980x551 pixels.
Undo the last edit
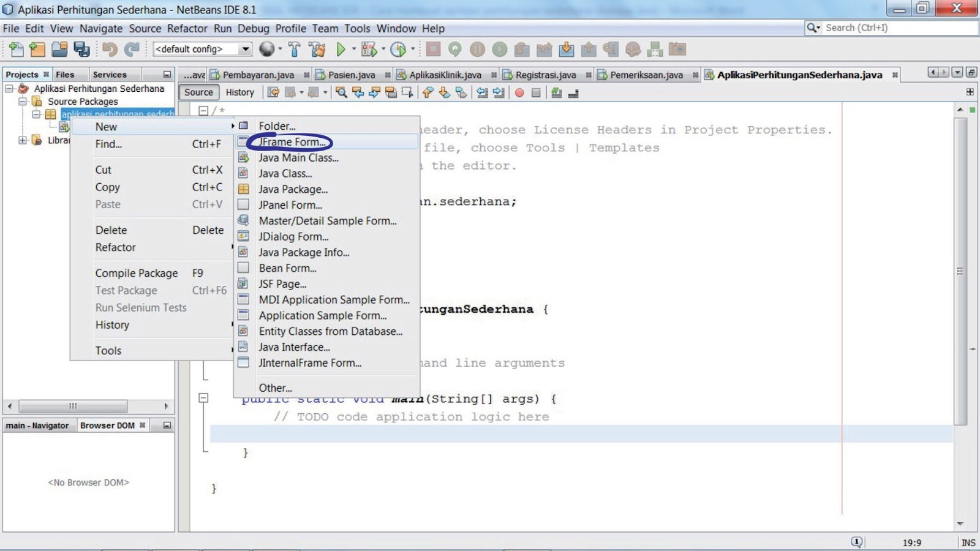(x=111, y=49)
